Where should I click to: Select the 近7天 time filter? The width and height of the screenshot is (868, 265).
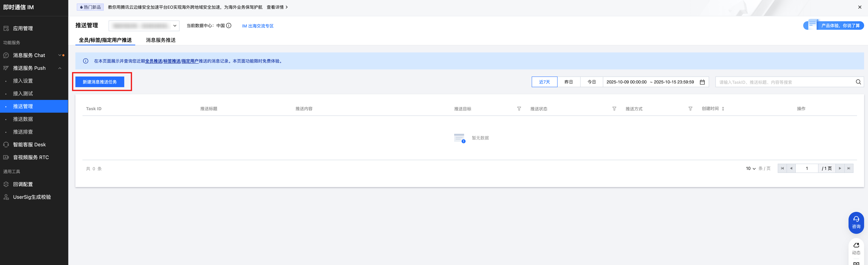544,82
